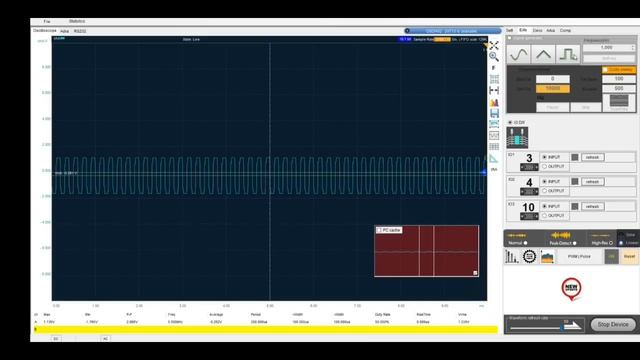Select Normal acquisition mode
Screen dimensions: 640x360
pyautogui.click(x=525, y=243)
